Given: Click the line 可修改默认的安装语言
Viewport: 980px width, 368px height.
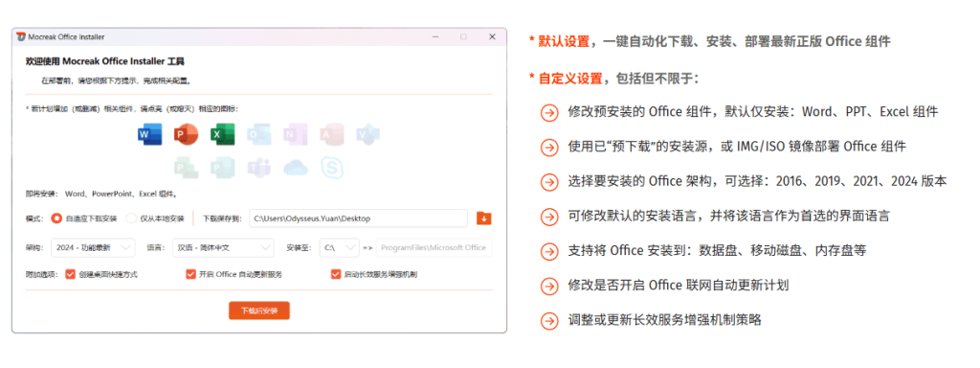Looking at the screenshot, I should point(728,216).
